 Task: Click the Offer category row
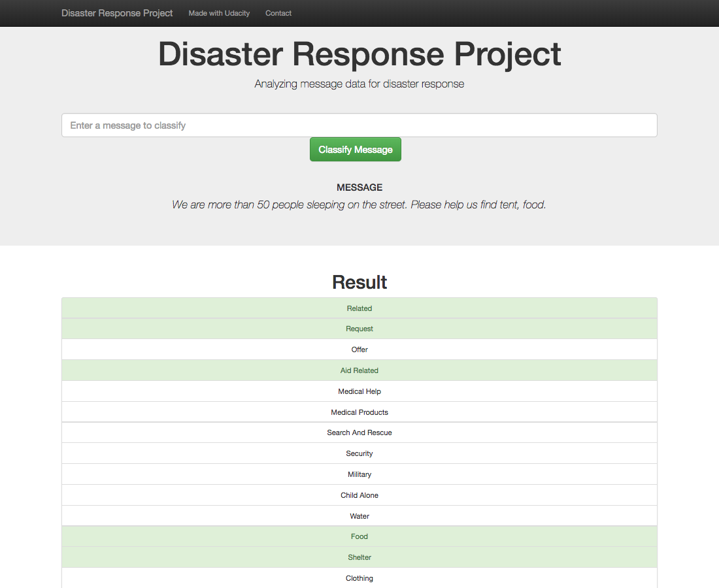pos(359,350)
